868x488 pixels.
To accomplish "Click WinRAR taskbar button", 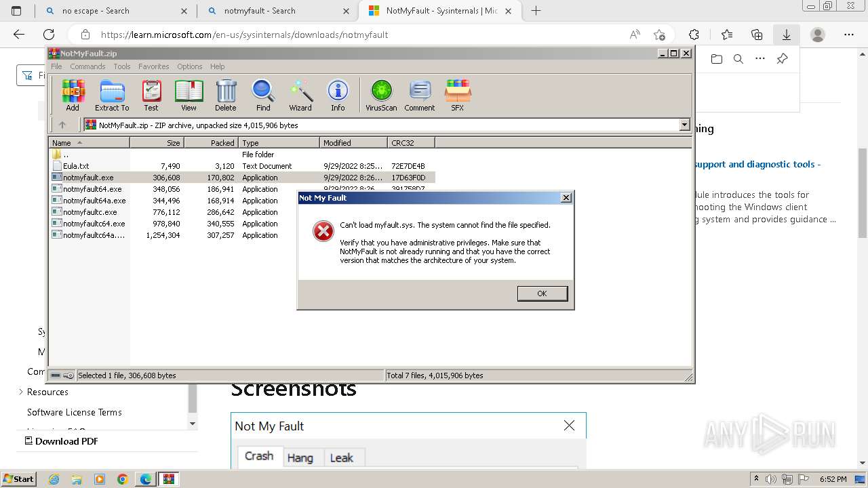I will click(169, 479).
